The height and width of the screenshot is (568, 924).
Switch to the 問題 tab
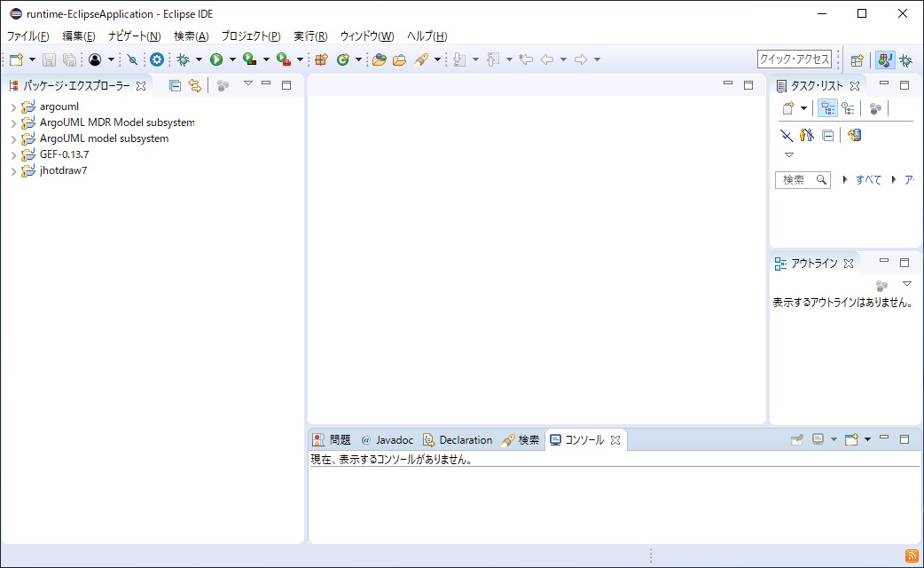331,440
